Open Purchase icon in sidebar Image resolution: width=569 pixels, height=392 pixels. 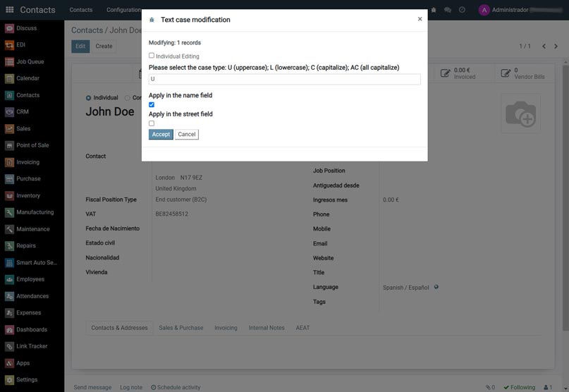(x=9, y=179)
